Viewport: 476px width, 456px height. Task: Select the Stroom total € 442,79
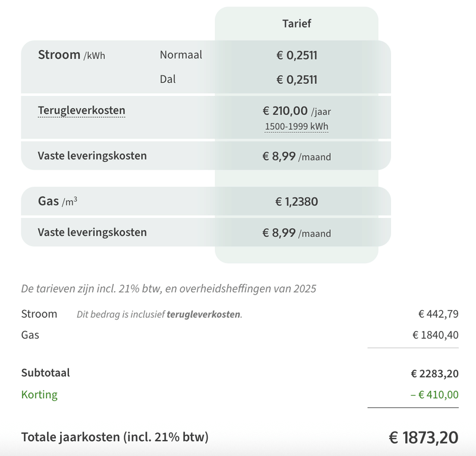438,314
